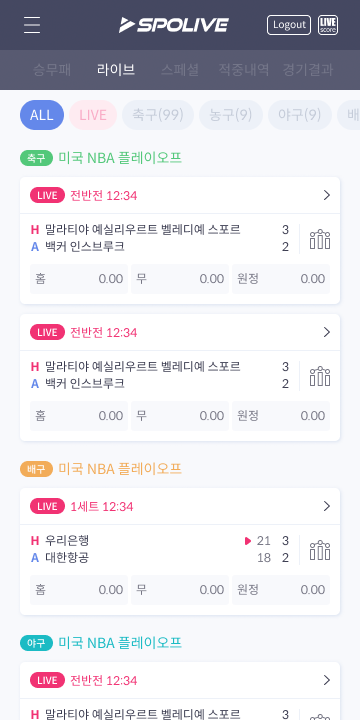
Task: Click the green 축구 sport badge
Action: (x=36, y=158)
